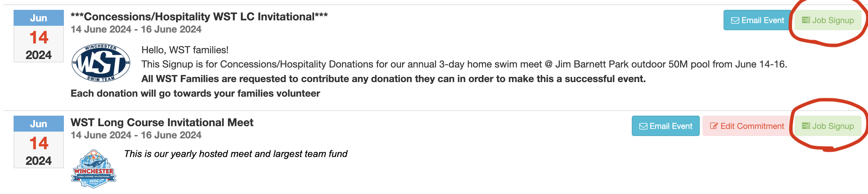Click the italic "yearly hosted meet" description
This screenshot has width=868, height=194.
click(236, 154)
